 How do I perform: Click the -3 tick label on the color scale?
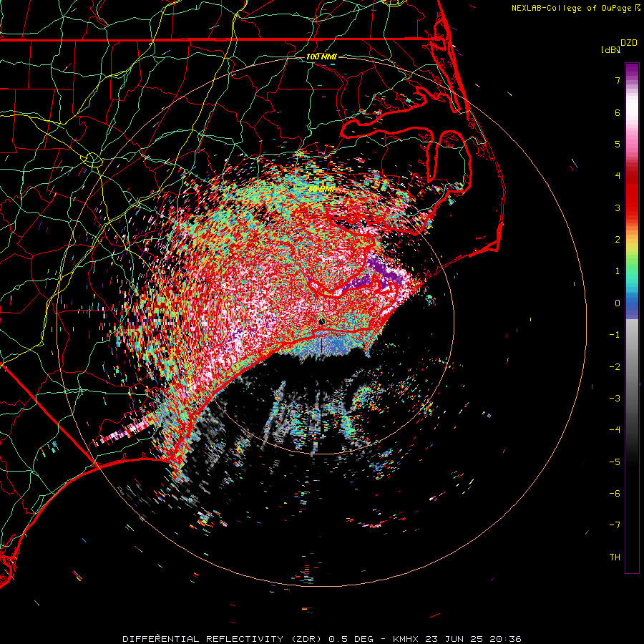tap(615, 399)
